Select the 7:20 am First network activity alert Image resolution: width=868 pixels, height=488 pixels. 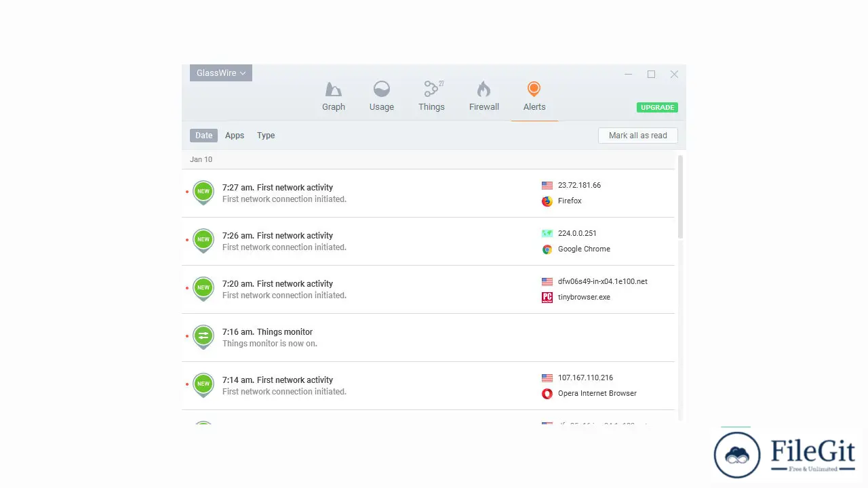tap(429, 289)
